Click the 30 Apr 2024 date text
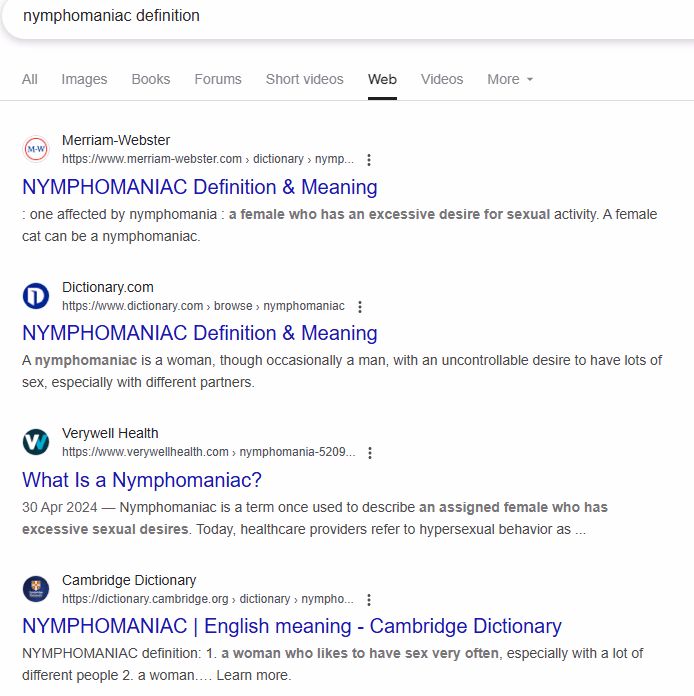This screenshot has height=696, width=694. click(59, 507)
